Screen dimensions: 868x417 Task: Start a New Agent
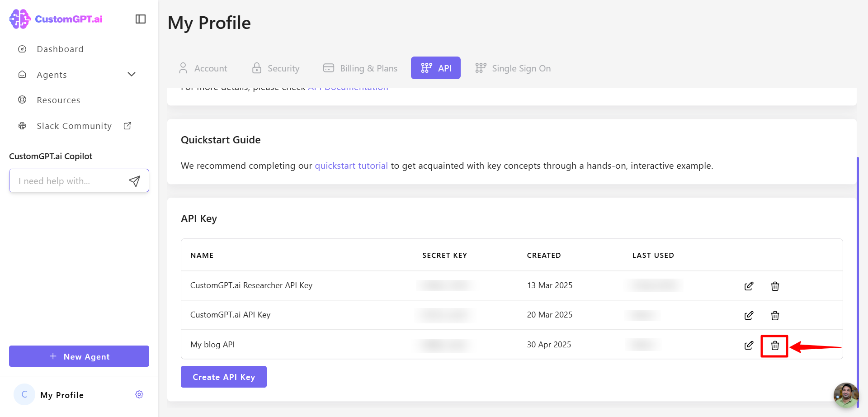[79, 356]
